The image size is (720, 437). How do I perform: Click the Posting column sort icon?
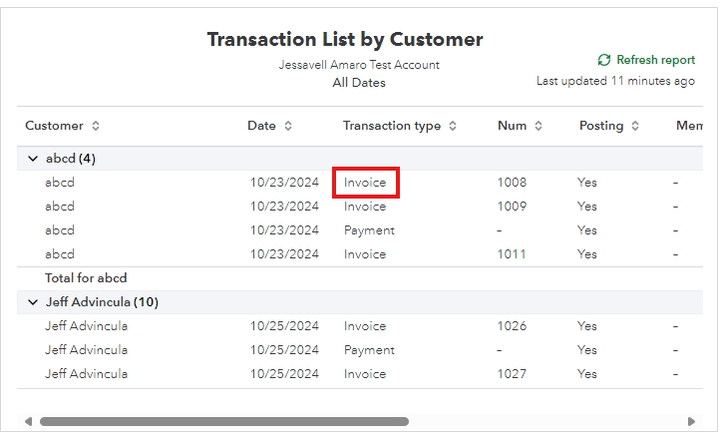click(x=633, y=126)
